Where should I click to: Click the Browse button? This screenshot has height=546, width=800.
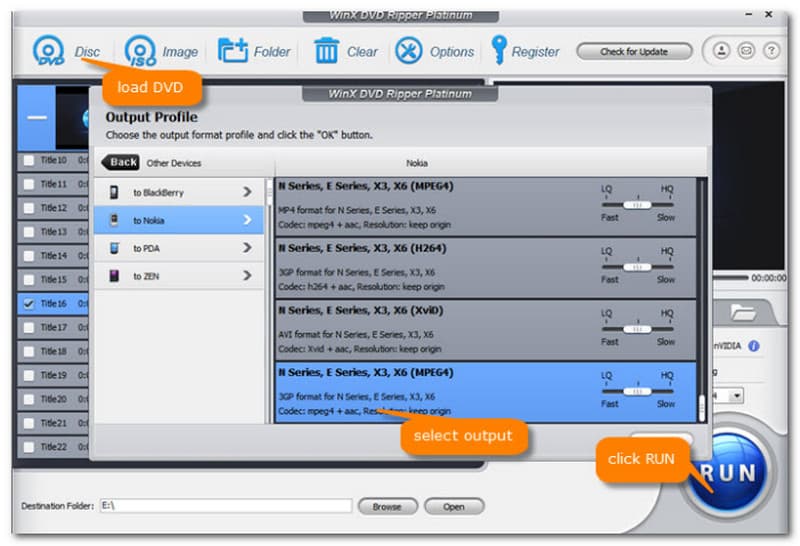coord(387,507)
